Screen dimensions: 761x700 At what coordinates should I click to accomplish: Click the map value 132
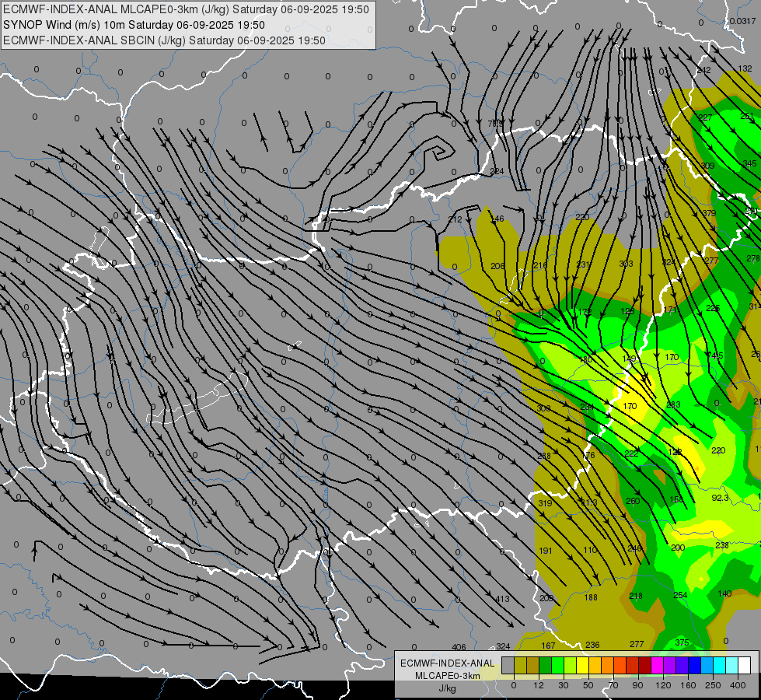tap(745, 68)
